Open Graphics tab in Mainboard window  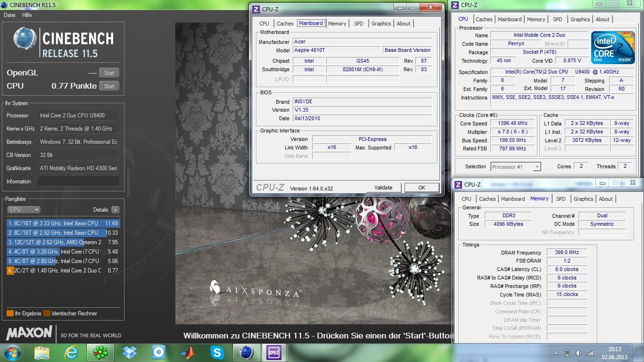pos(381,24)
